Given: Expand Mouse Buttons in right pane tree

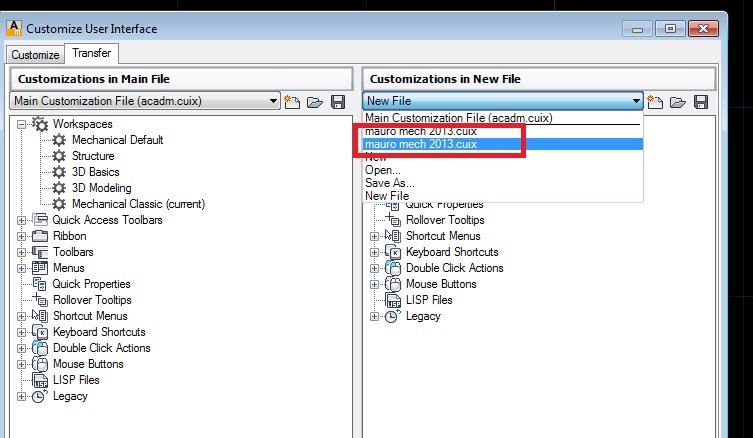Looking at the screenshot, I should tap(374, 284).
